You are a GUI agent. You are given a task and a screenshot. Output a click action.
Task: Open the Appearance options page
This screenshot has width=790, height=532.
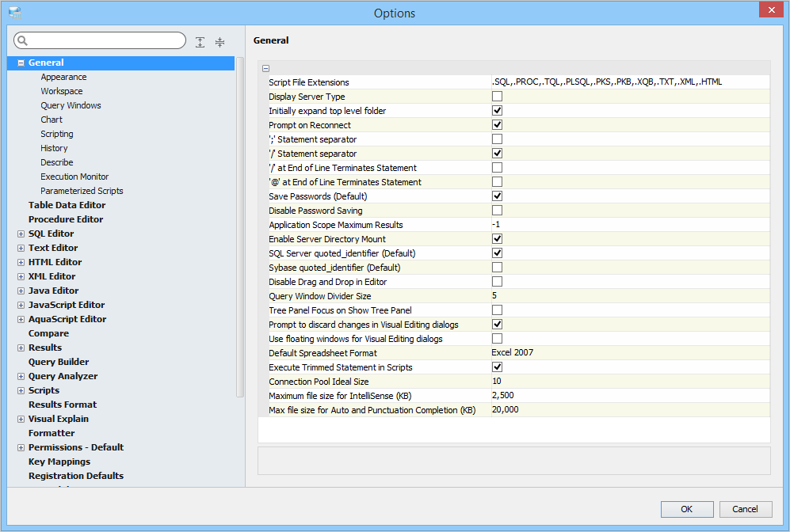(63, 77)
